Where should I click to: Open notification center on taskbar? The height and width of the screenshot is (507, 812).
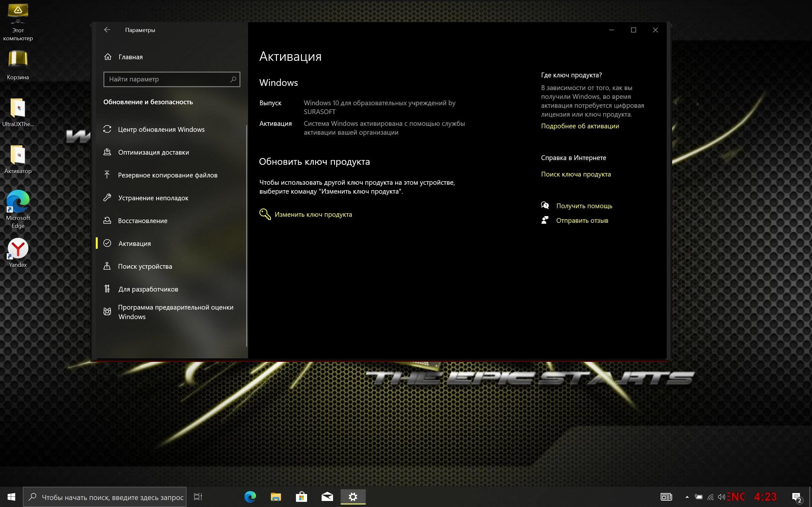tap(796, 497)
